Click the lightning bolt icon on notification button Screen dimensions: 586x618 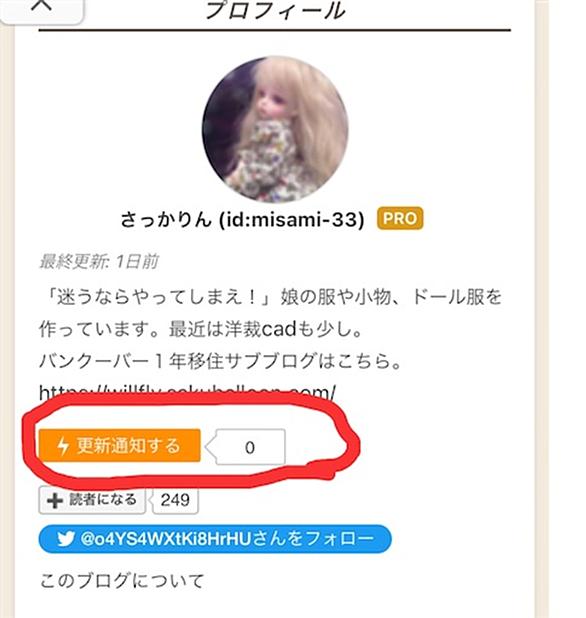tap(62, 446)
